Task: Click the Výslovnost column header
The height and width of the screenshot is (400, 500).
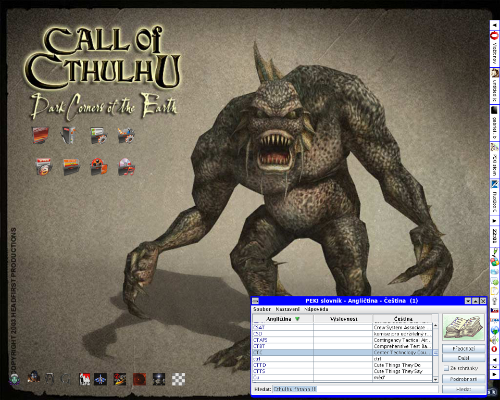Action: coord(343,319)
